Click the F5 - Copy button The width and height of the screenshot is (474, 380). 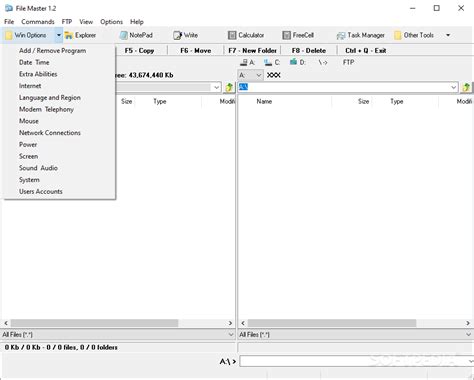coord(139,51)
